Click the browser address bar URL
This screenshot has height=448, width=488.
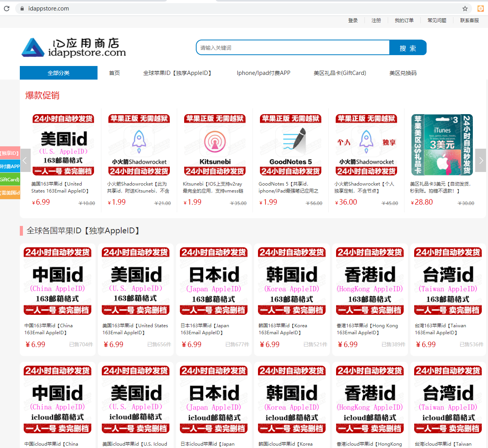49,9
